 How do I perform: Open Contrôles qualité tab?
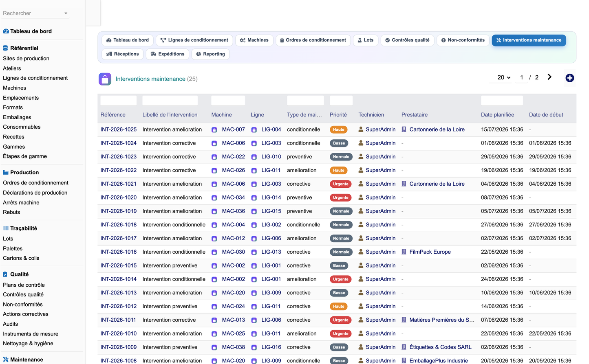coord(408,40)
